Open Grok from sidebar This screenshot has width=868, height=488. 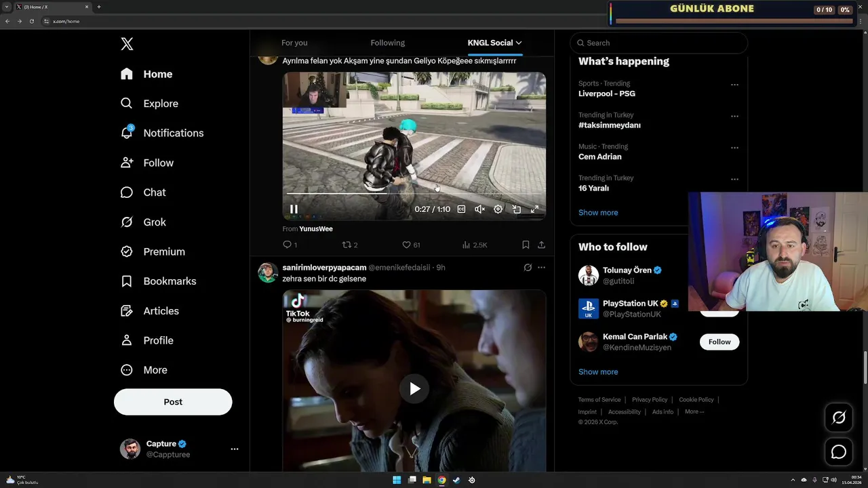pyautogui.click(x=143, y=222)
